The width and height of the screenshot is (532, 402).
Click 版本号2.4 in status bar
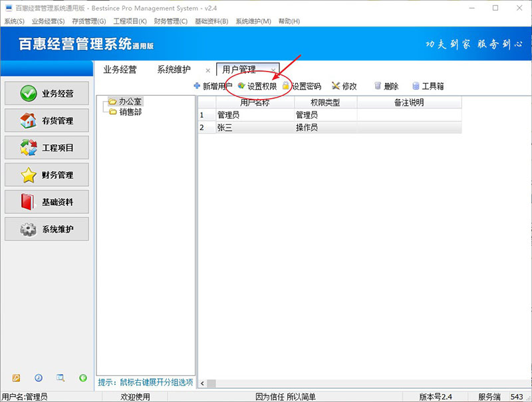pyautogui.click(x=436, y=397)
